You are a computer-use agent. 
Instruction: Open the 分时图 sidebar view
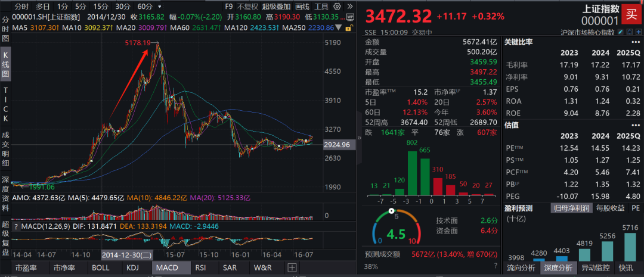(5, 29)
